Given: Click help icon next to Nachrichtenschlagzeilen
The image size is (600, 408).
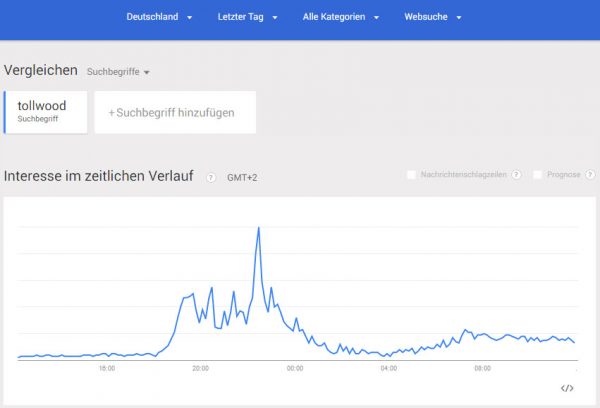Looking at the screenshot, I should [x=517, y=175].
